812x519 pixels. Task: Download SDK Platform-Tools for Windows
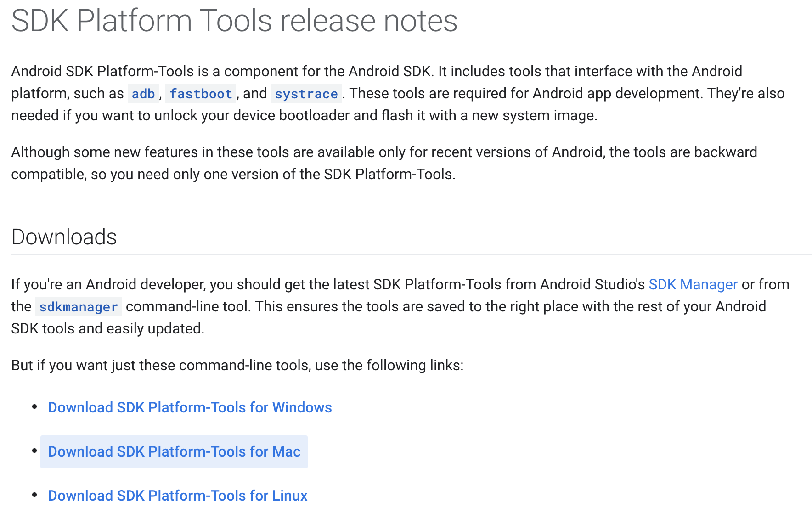coord(190,407)
